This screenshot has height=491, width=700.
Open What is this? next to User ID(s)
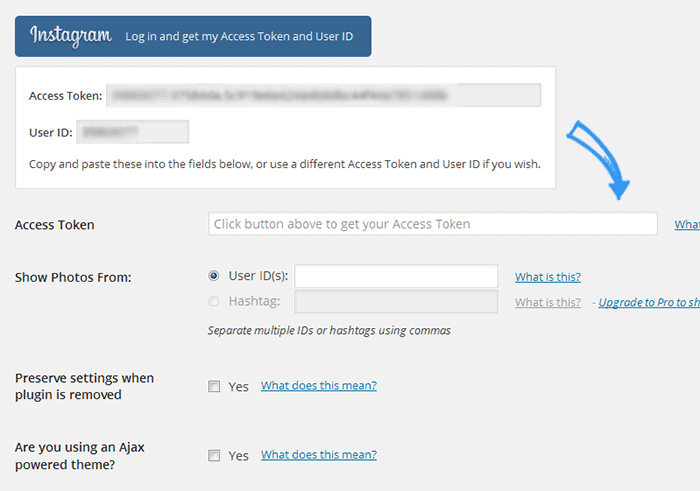click(548, 277)
